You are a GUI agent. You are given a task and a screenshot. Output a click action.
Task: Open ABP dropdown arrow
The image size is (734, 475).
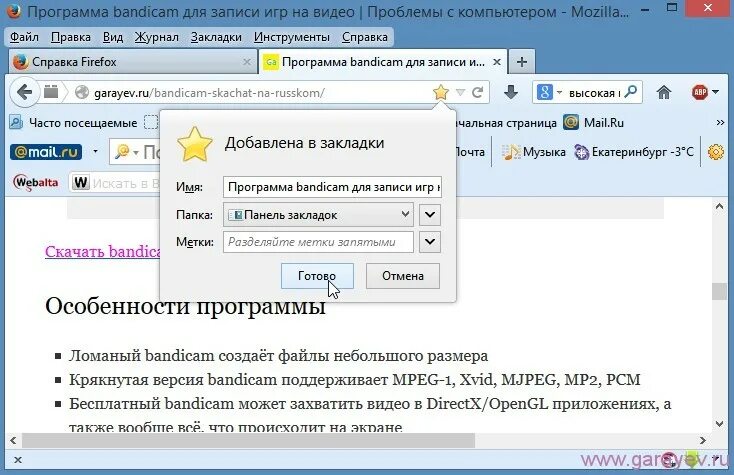point(715,92)
